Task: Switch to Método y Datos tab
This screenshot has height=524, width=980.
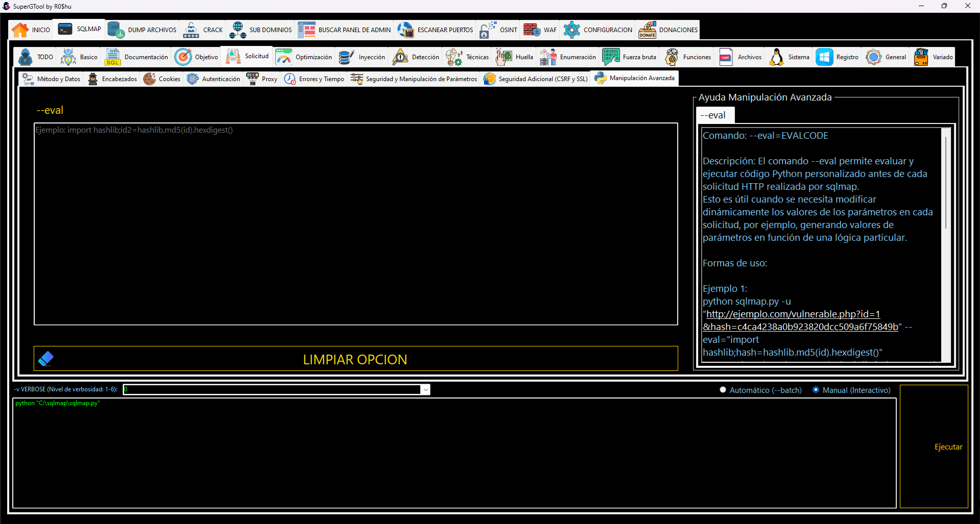Action: [x=51, y=79]
